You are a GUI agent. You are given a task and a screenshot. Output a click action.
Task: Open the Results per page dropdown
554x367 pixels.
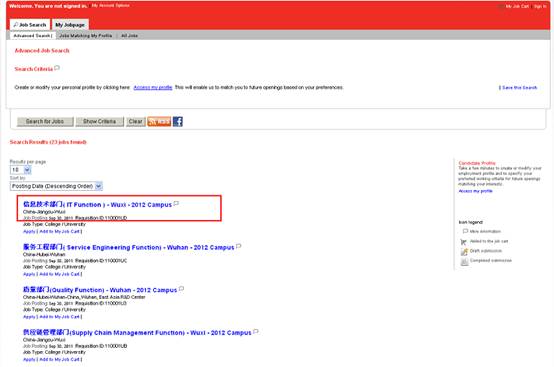click(x=20, y=170)
